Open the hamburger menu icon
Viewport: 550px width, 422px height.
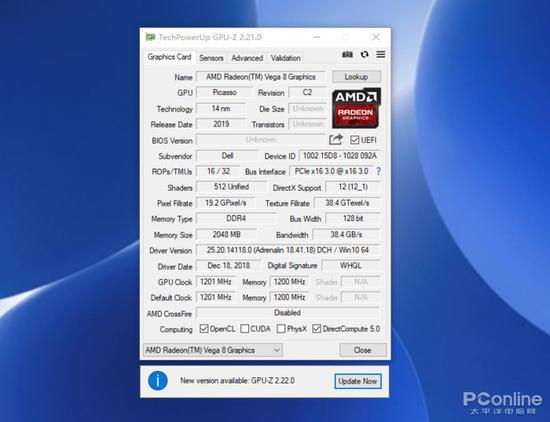click(x=381, y=54)
